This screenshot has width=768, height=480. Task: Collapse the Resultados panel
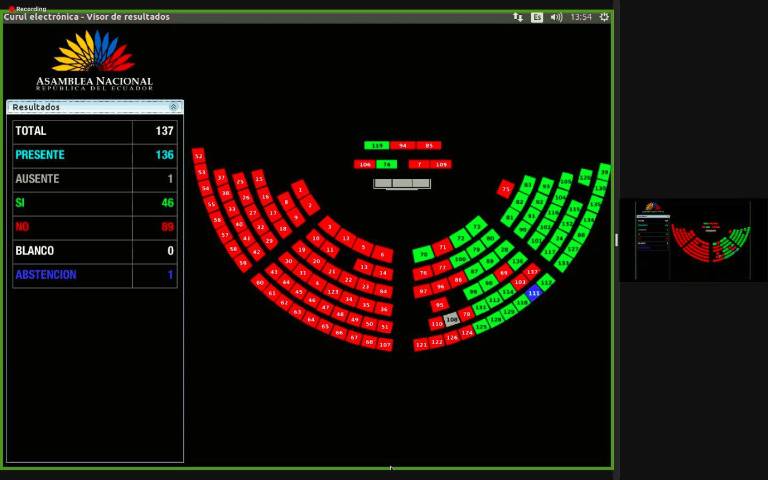[x=174, y=107]
